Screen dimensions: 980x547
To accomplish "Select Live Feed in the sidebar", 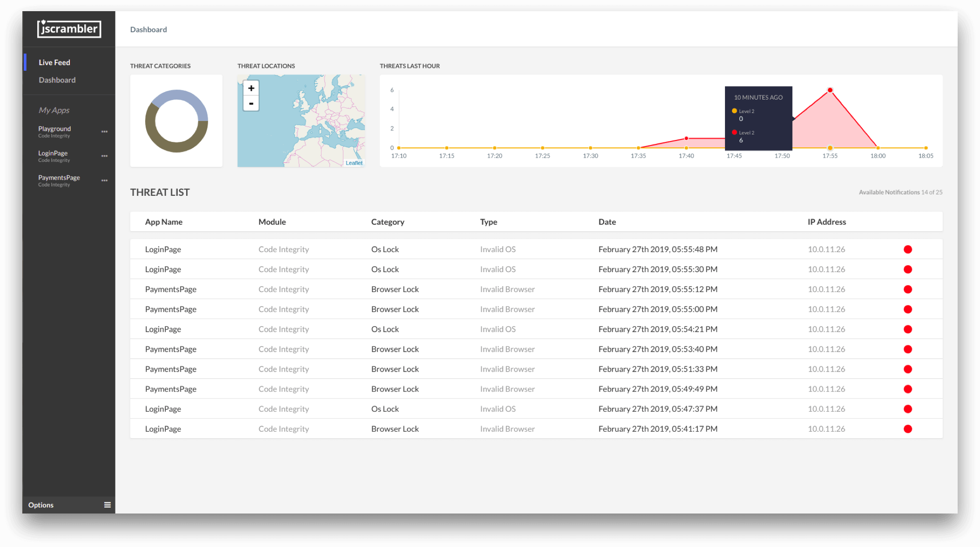I will [54, 62].
